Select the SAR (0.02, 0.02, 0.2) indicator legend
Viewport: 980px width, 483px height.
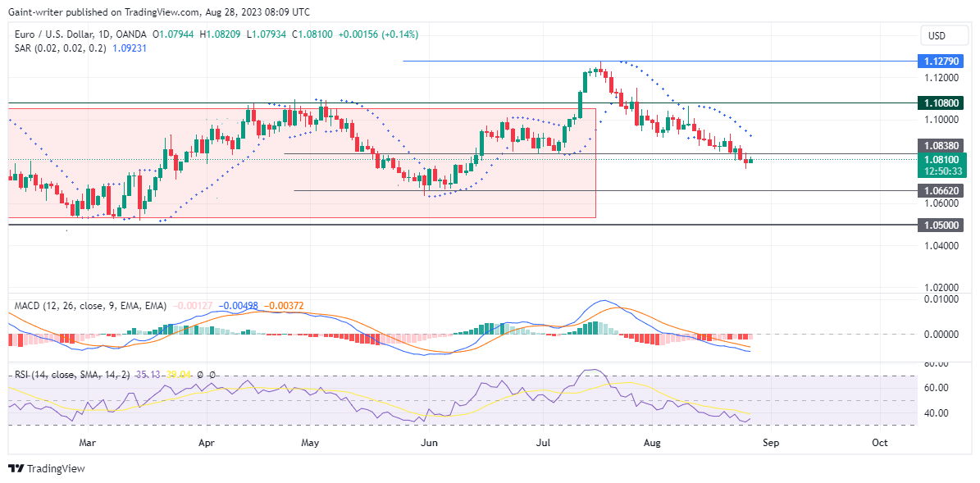pyautogui.click(x=60, y=48)
